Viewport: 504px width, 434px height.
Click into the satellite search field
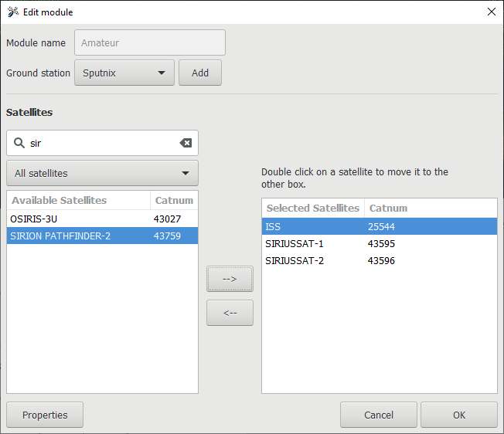[100, 143]
